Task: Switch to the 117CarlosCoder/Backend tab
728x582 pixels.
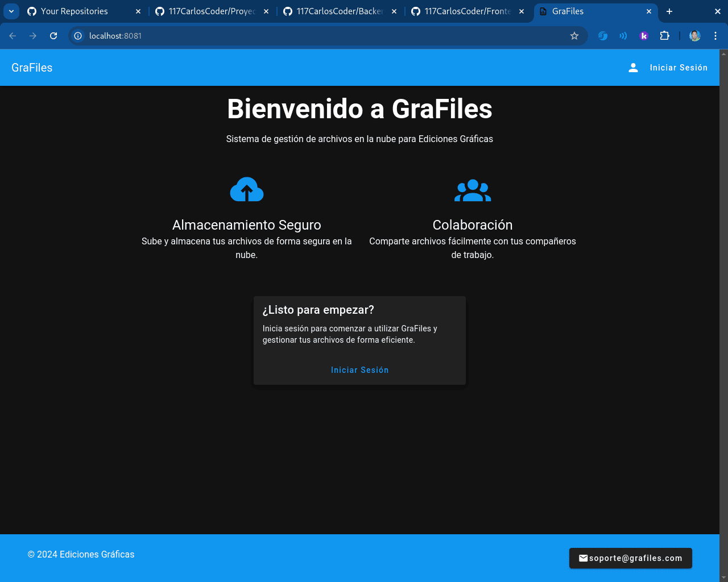Action: 336,11
